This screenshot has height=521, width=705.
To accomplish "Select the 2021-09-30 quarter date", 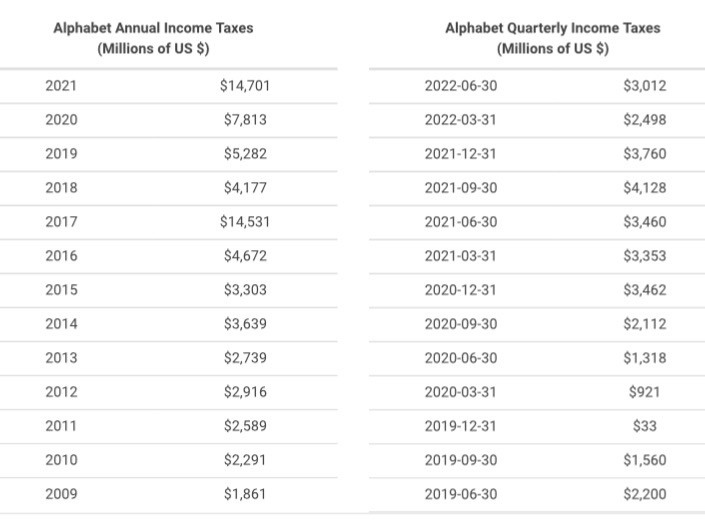I will [x=461, y=187].
